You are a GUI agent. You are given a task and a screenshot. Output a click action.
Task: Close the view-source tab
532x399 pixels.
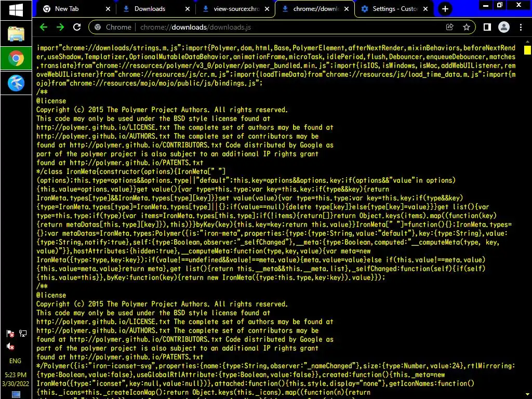point(267,9)
